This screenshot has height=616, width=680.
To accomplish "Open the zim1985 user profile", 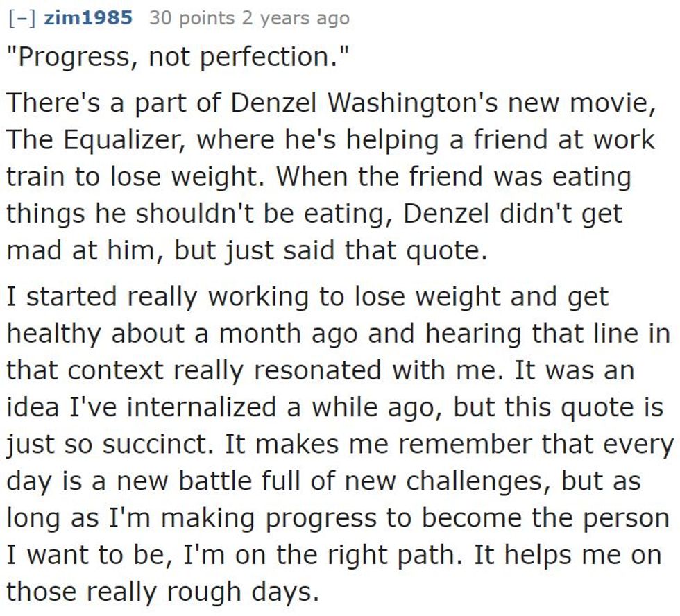I will click(87, 18).
